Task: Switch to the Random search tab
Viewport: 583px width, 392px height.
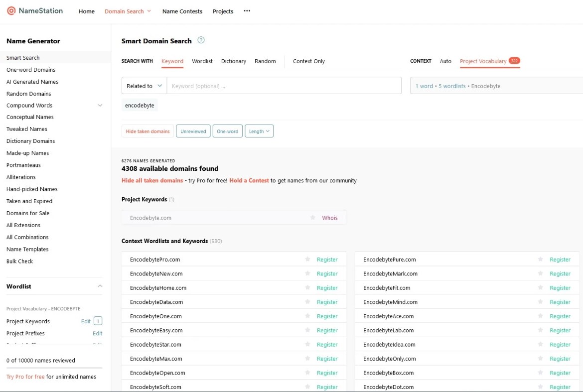Action: 265,61
